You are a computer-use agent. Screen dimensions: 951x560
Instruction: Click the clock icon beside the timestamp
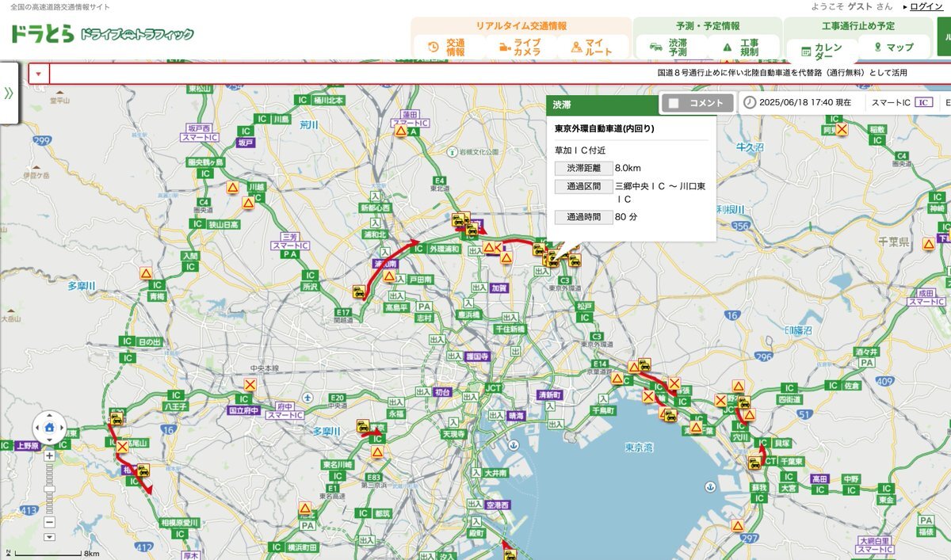749,102
